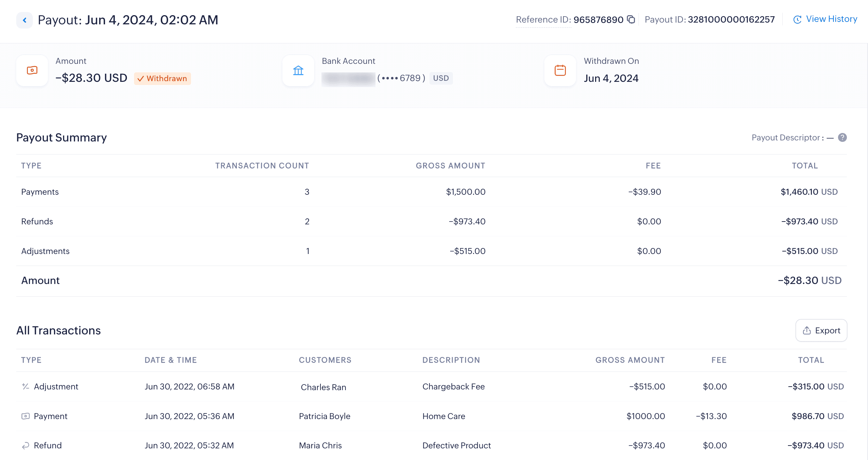Click the Amount wallet icon
Viewport: 868px width, 460px height.
(32, 71)
